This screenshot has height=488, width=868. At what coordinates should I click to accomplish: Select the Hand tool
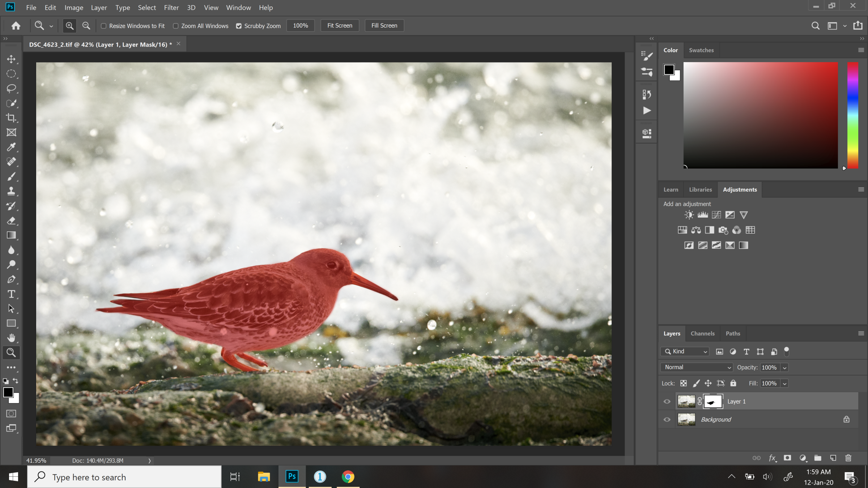(x=11, y=338)
